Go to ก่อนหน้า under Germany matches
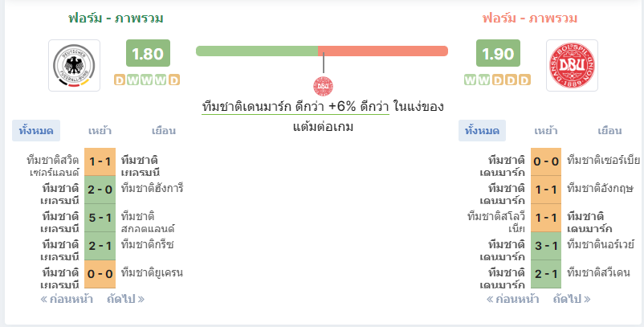 (x=67, y=299)
